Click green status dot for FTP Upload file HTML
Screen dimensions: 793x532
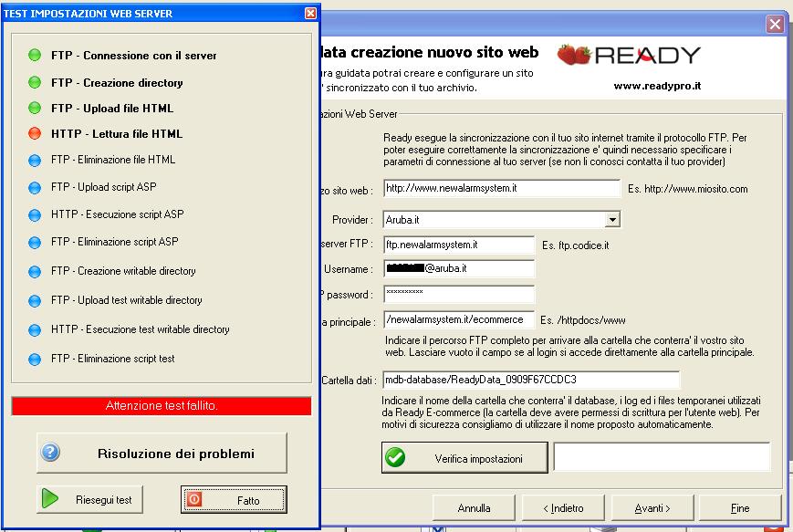(x=35, y=108)
